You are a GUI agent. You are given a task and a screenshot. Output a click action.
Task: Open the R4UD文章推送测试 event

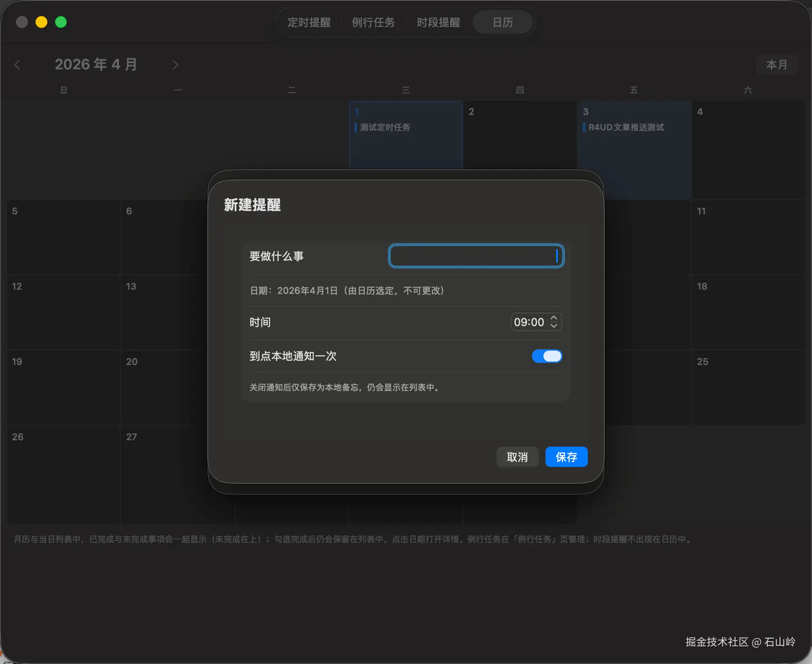tap(626, 127)
